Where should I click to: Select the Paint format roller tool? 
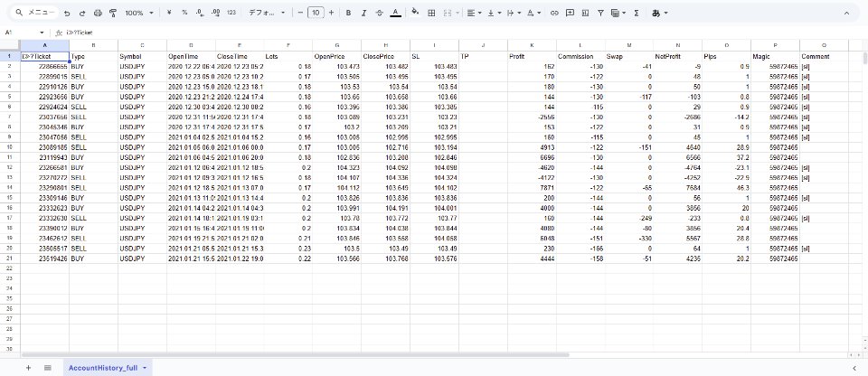tap(114, 13)
